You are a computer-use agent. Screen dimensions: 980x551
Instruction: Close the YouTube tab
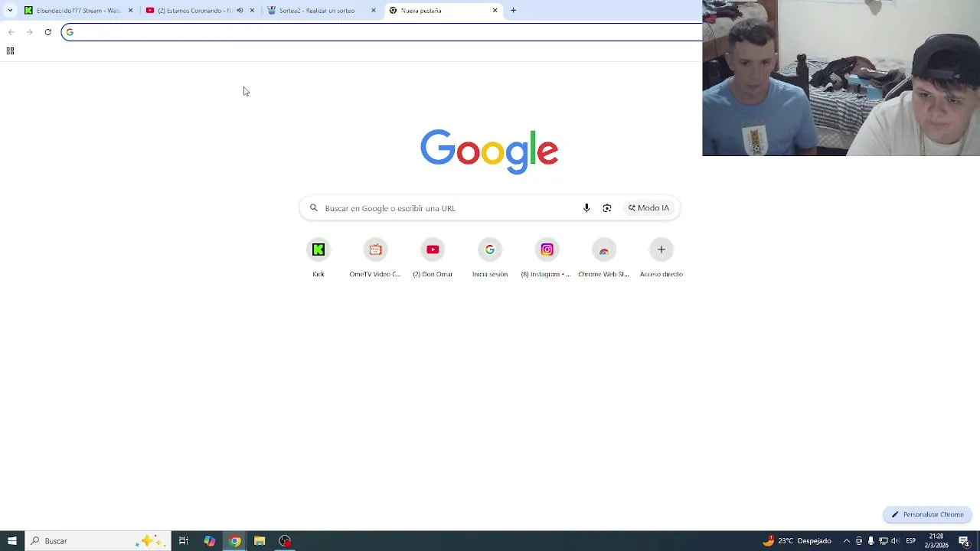(252, 11)
